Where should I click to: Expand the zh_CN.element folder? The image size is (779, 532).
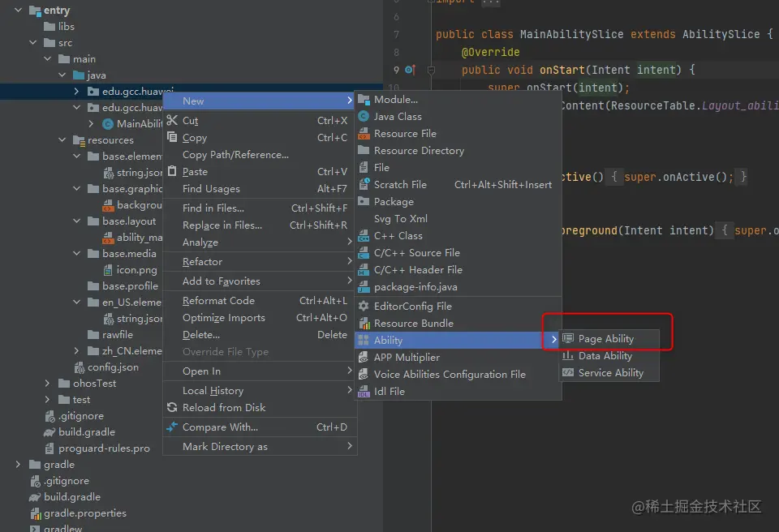76,350
